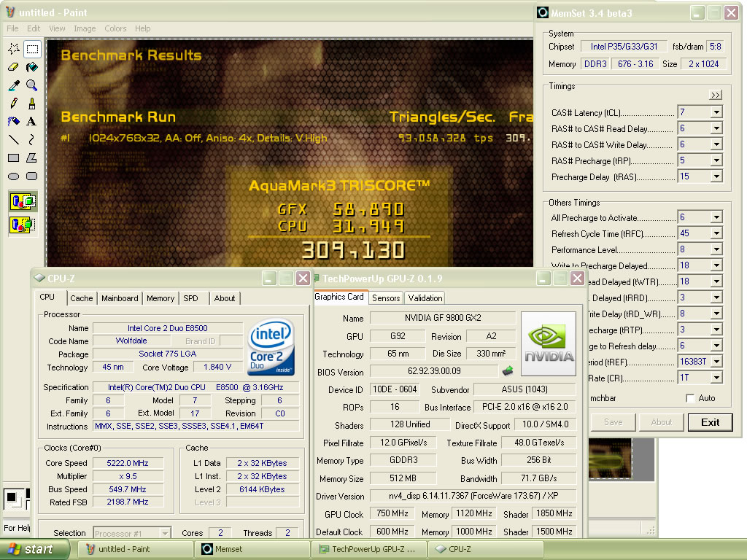Select the Pencil tool in Paint
Screen dimensions: 747x560
coord(14,104)
